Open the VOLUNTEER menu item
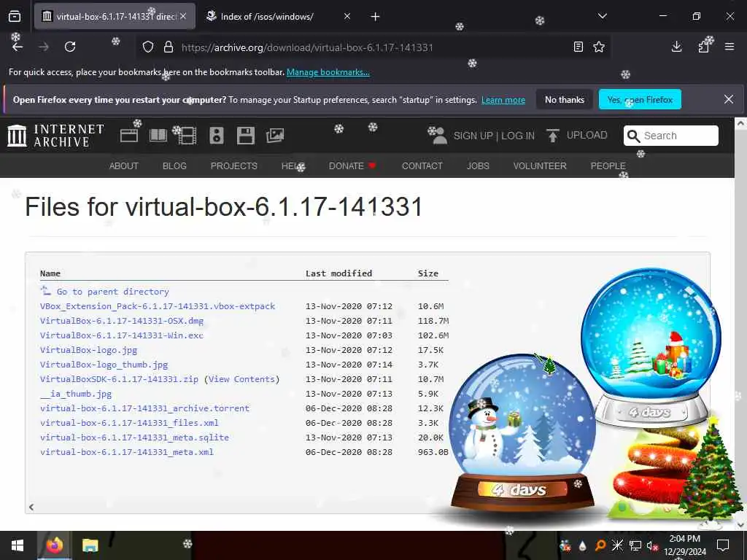This screenshot has width=747, height=560. pos(540,166)
